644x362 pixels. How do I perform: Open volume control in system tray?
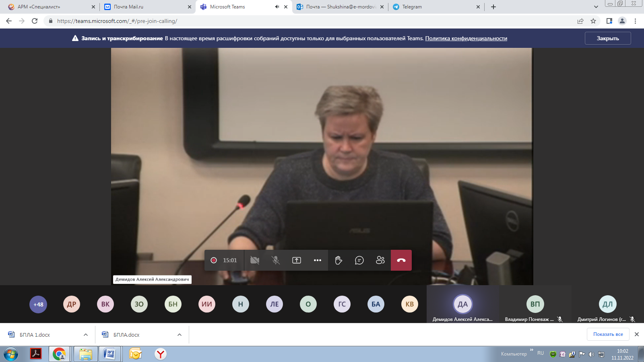click(591, 354)
